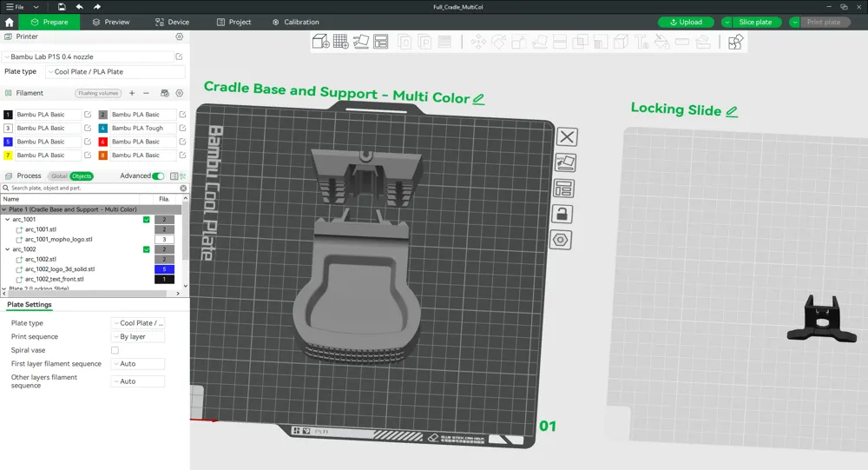Add a filament with the plus icon

coord(132,93)
